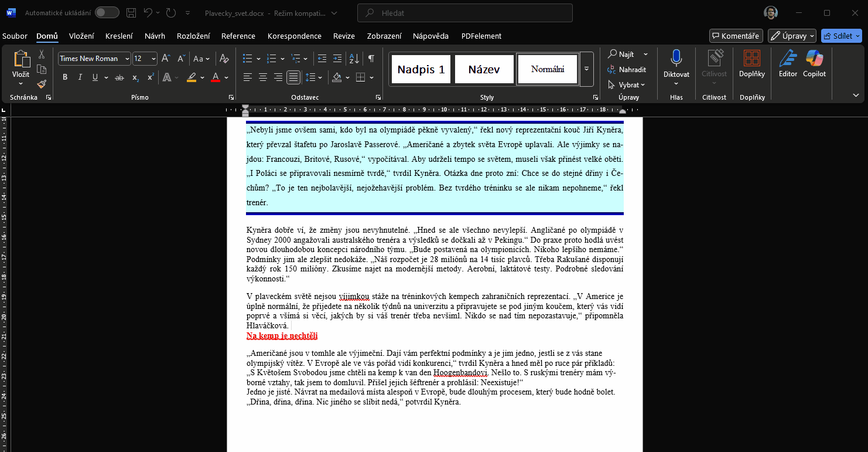Show paragraph marks with pilcrow icon
Image resolution: width=868 pixels, height=452 pixels.
click(x=371, y=59)
